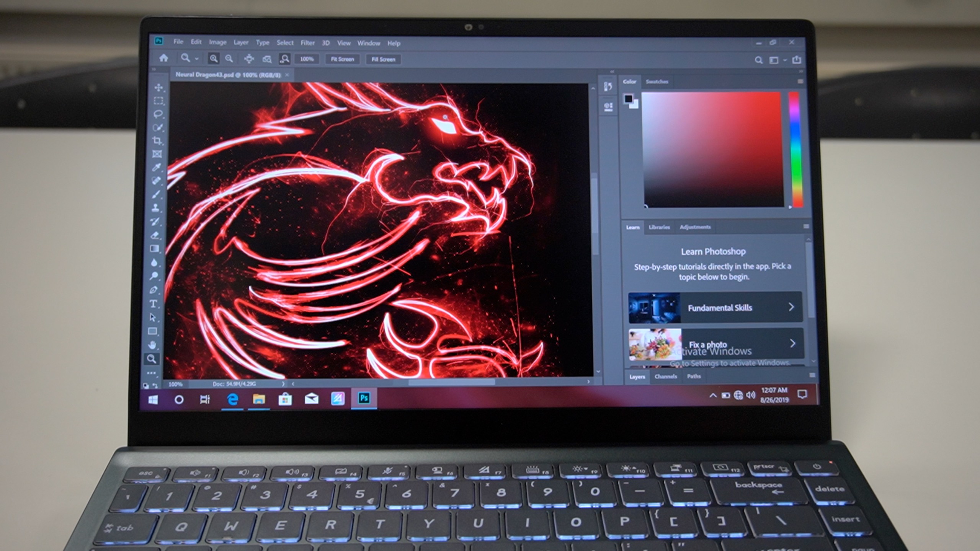Click the Share icon at top right
Image resolution: width=980 pixels, height=551 pixels.
797,60
